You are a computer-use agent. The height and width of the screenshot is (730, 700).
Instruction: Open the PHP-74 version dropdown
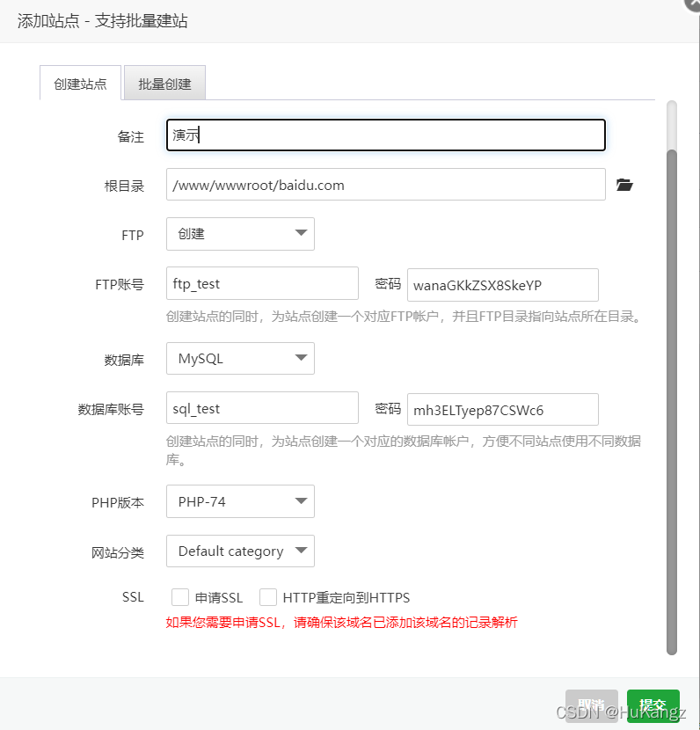coord(240,501)
